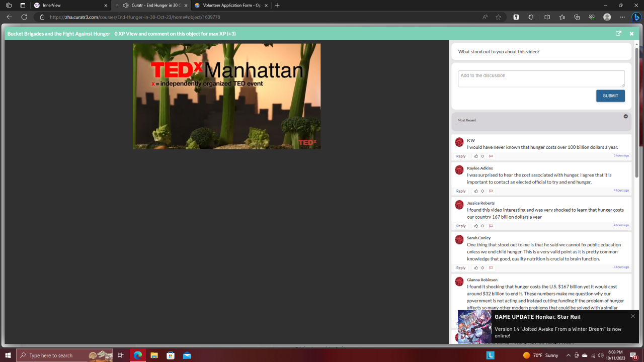This screenshot has height=362, width=644.
Task: Like Kaylee Adkins' comment
Action: point(476,191)
